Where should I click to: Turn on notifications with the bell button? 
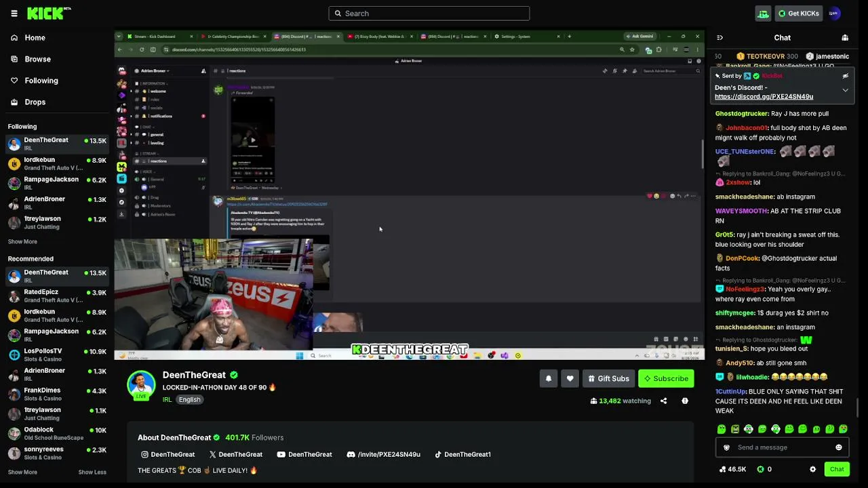coord(549,379)
